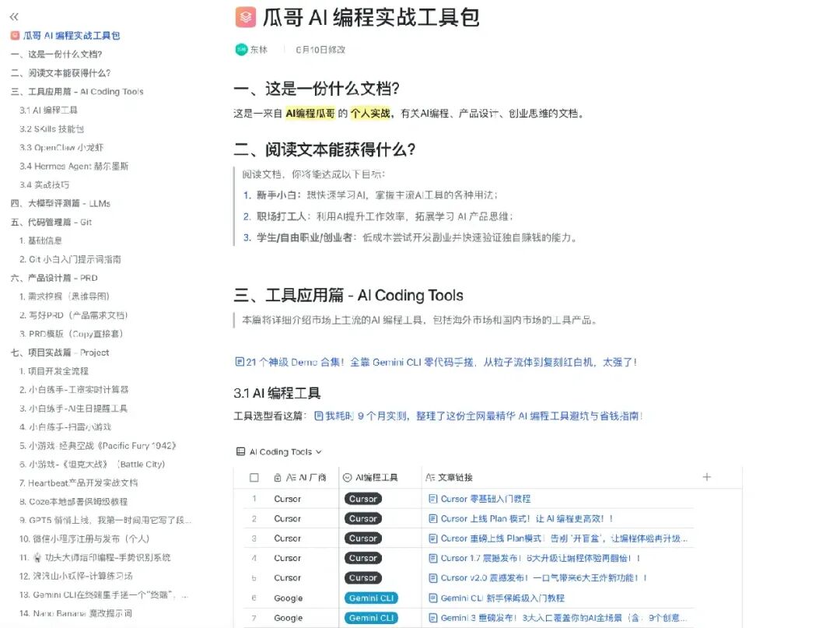Click the Google cell in row 6

[289, 598]
